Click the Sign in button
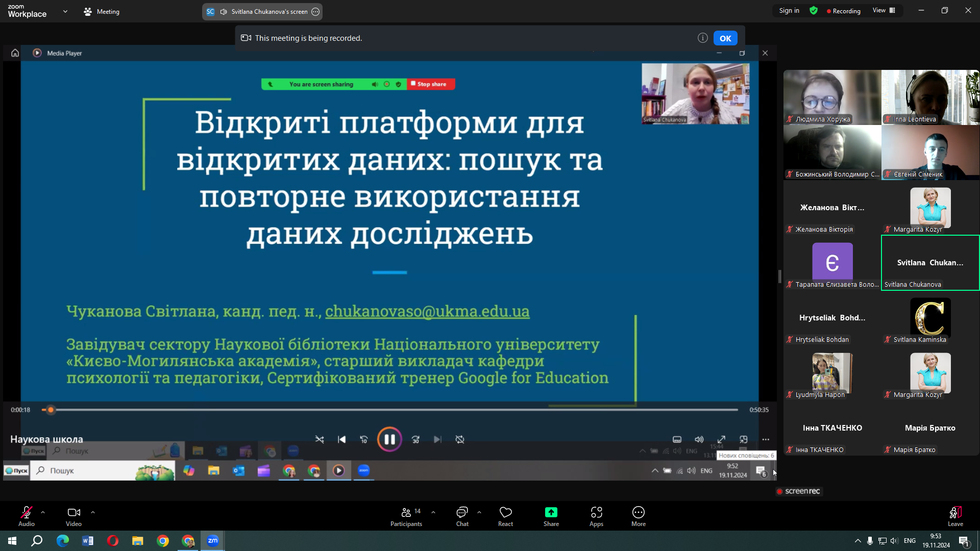The height and width of the screenshot is (551, 980). [x=789, y=11]
